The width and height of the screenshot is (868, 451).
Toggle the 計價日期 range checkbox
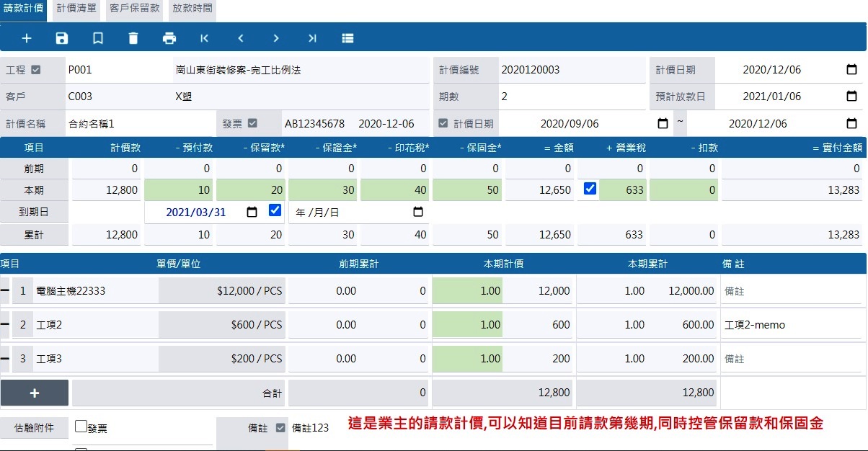[443, 123]
